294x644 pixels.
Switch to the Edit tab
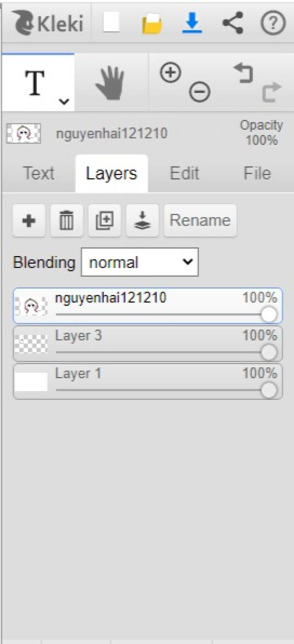click(x=184, y=173)
